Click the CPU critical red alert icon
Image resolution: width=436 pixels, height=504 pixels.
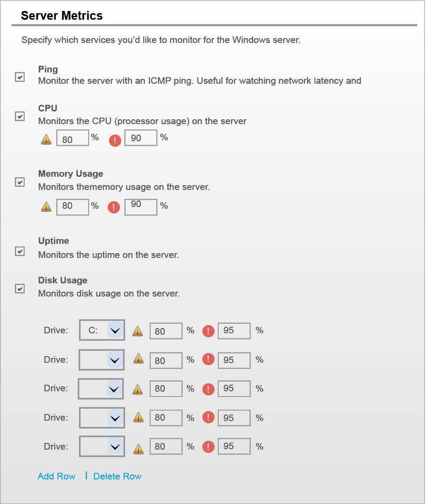pos(115,140)
